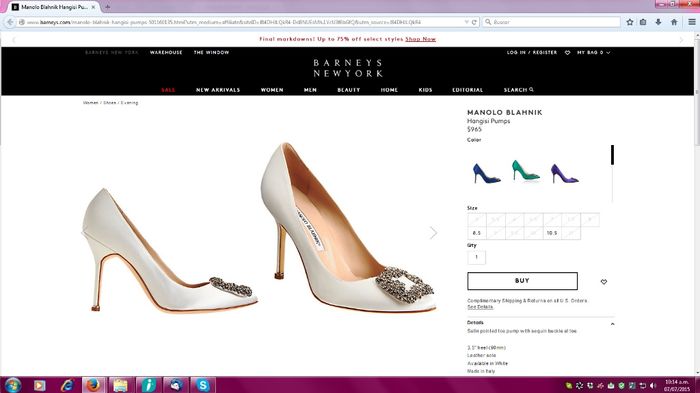Choose the purple pump color
Viewport: 700px width, 393px height.
click(564, 173)
